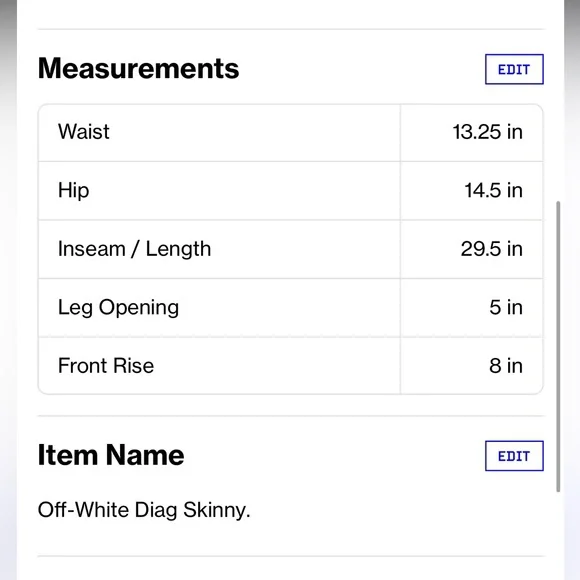Click the Off-White Diag Skinny item name text
Screen dimensions: 580x580
click(x=144, y=510)
